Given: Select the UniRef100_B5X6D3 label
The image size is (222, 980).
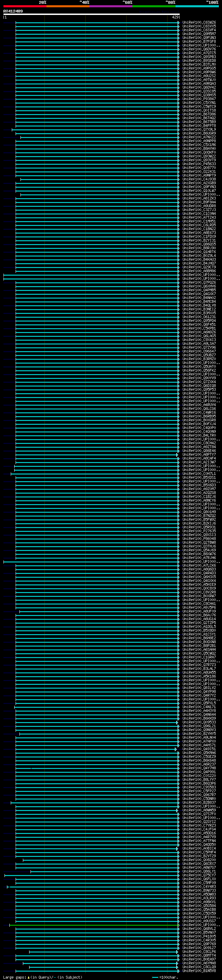Looking at the screenshot, I should pyautogui.click(x=199, y=485).
